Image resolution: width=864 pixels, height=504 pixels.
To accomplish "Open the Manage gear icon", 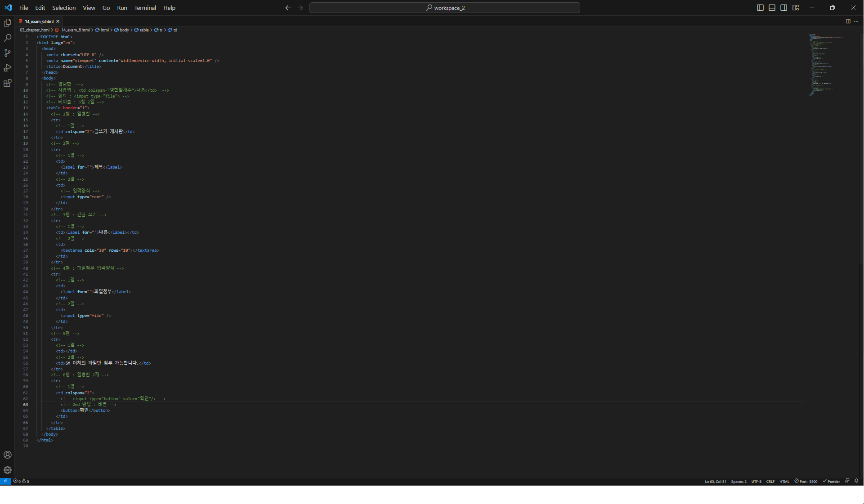I will coord(7,470).
